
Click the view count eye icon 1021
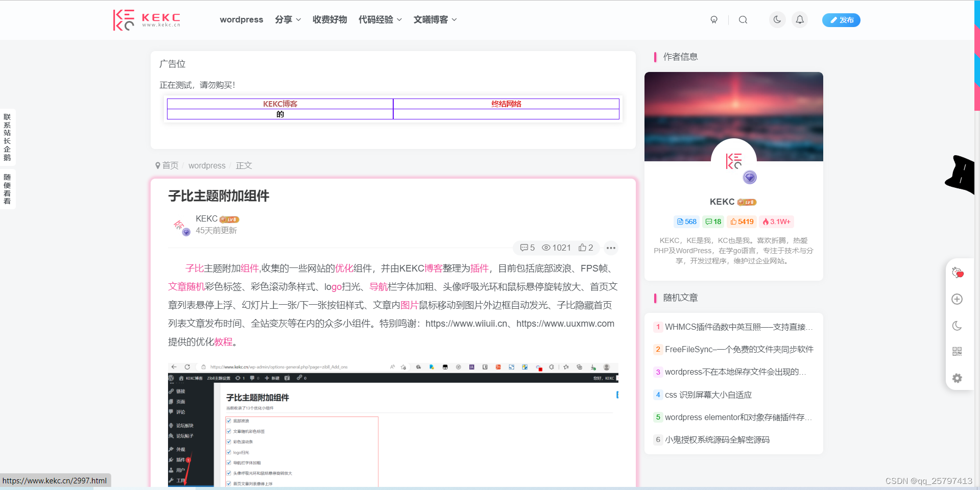coord(557,248)
